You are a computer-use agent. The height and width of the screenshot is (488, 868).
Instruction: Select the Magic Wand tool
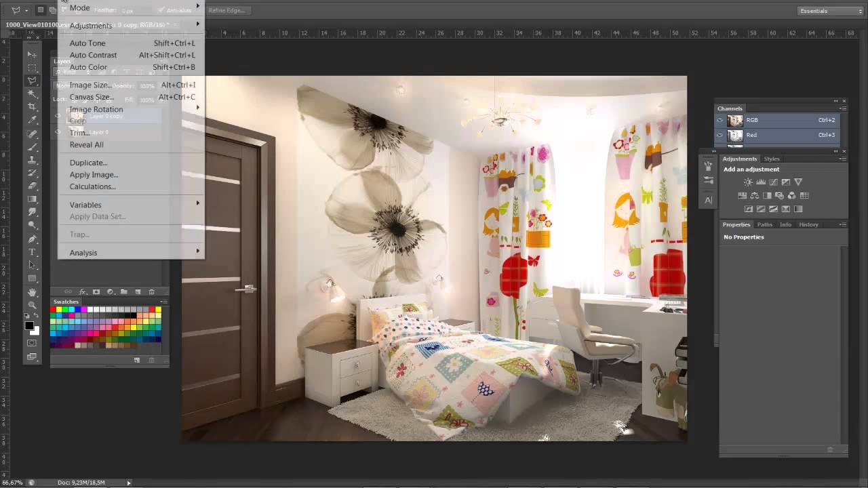click(x=32, y=94)
